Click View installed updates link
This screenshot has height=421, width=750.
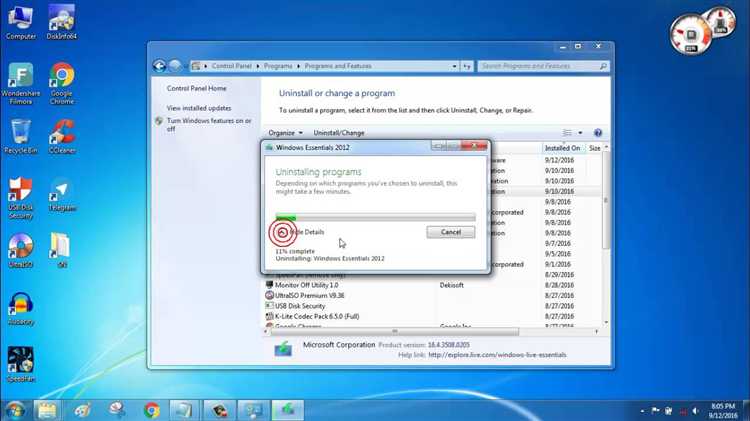(199, 108)
